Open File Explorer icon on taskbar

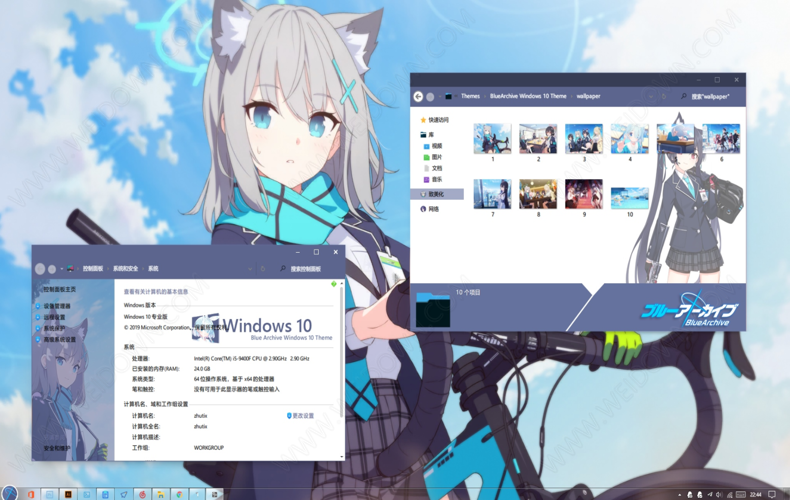161,494
